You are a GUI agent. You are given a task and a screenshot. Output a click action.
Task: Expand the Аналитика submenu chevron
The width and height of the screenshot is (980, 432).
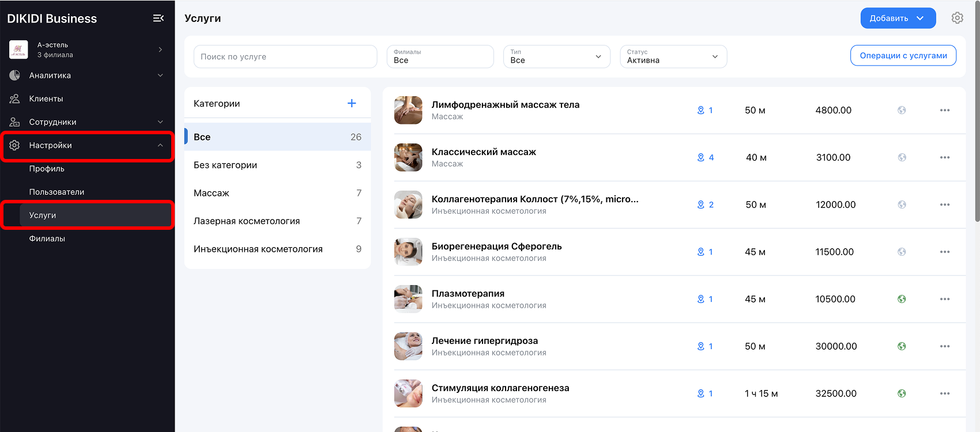click(x=160, y=75)
